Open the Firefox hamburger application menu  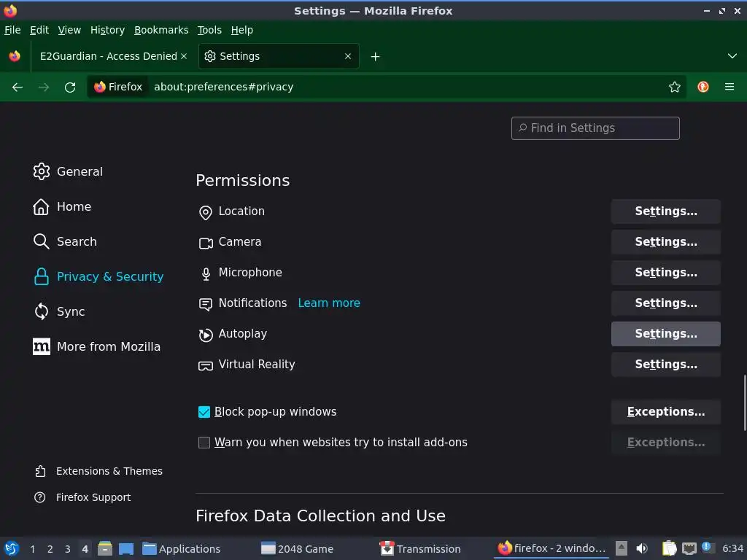click(729, 87)
